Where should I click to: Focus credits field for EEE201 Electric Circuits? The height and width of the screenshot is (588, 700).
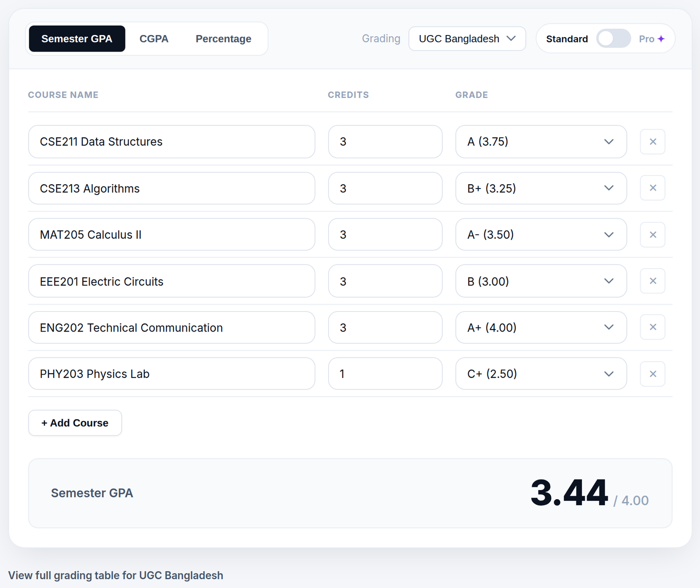coord(385,281)
